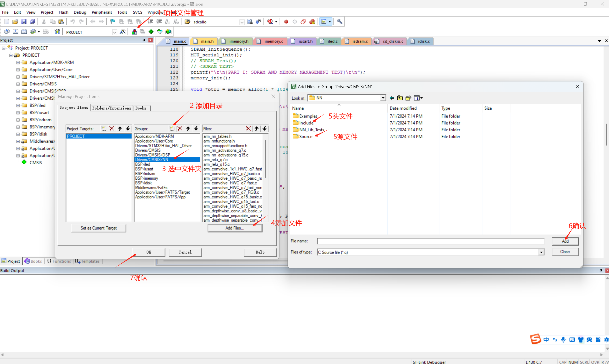Click the Add Files button in dialog
Screen dimensions: 609x364
(234, 227)
